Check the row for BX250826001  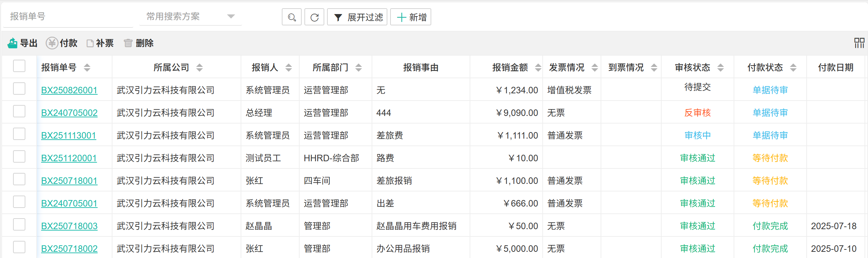click(19, 89)
